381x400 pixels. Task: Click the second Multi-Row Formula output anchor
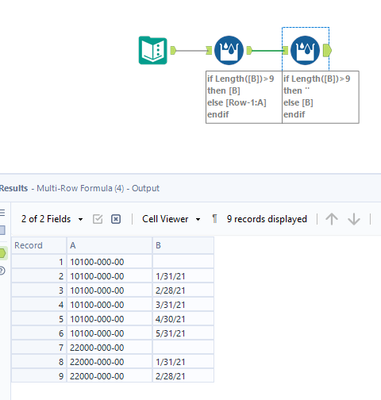click(x=327, y=51)
